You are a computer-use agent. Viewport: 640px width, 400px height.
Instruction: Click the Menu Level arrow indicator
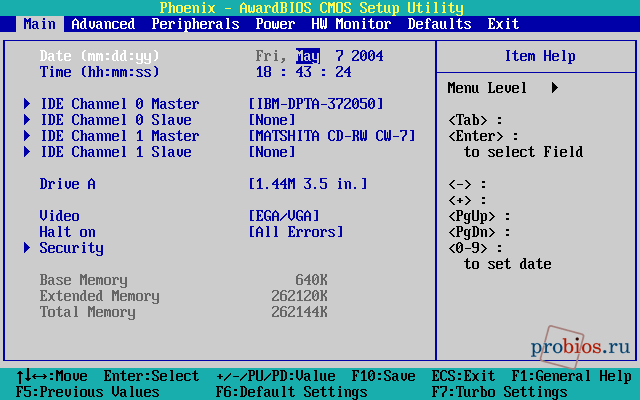coord(555,88)
